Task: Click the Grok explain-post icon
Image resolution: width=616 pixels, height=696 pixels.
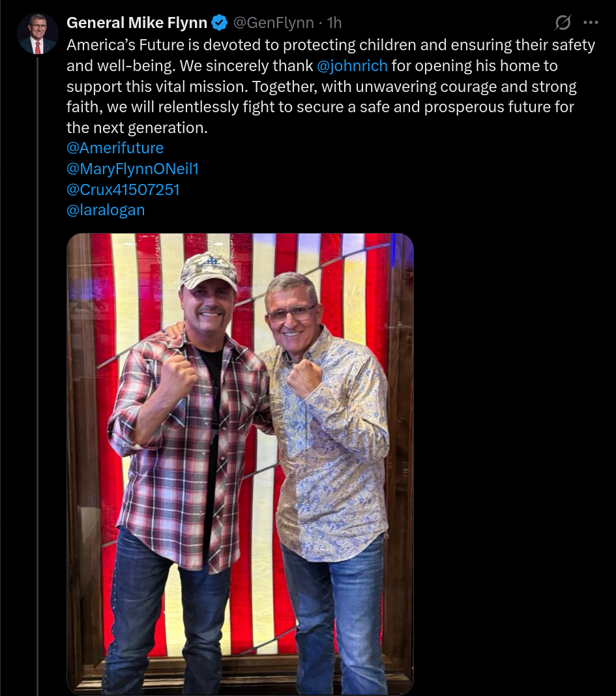Action: point(563,22)
